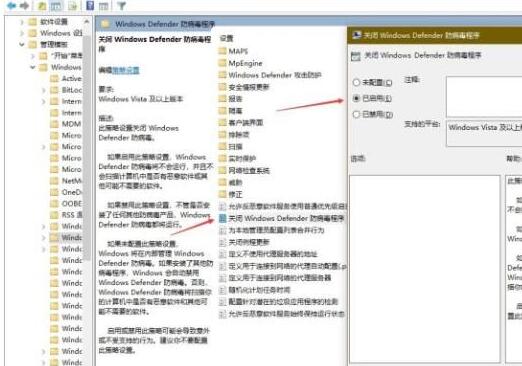
Task: Click inside the 注释 comment box
Action: click(x=484, y=96)
